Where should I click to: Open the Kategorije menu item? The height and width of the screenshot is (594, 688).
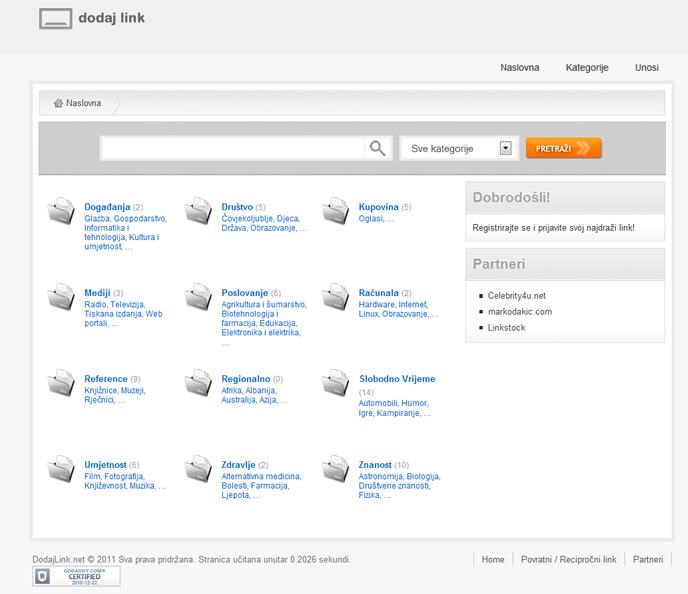point(587,68)
